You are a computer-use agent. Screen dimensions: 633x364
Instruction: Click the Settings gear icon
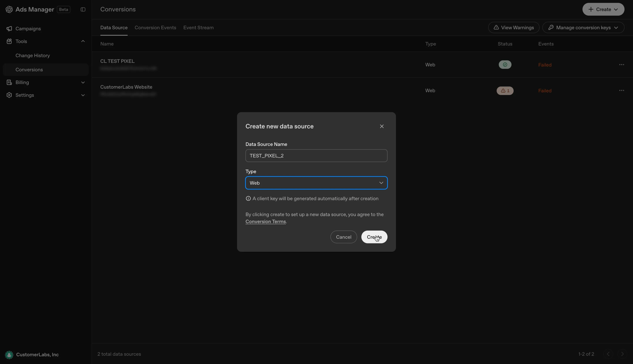(9, 95)
